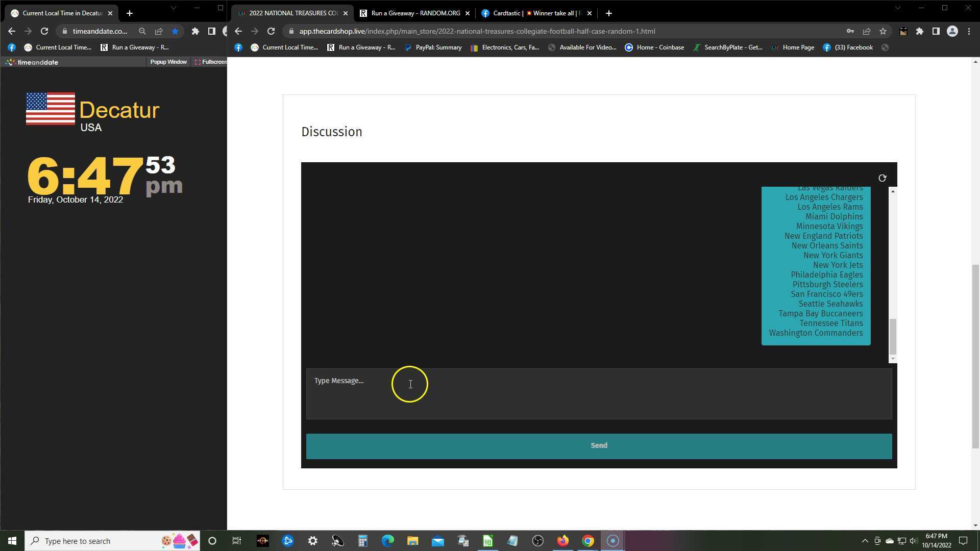Image resolution: width=980 pixels, height=551 pixels.
Task: Bookmark this page with star icon
Action: coord(883,31)
